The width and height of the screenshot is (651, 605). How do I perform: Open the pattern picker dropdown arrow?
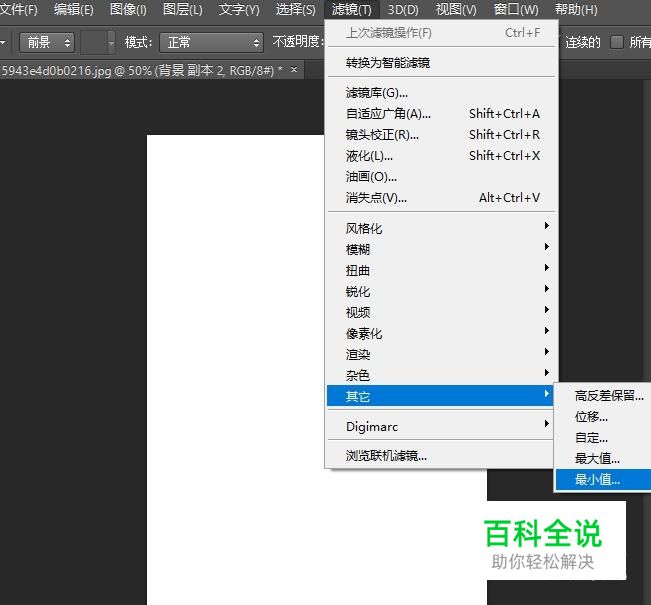point(111,42)
